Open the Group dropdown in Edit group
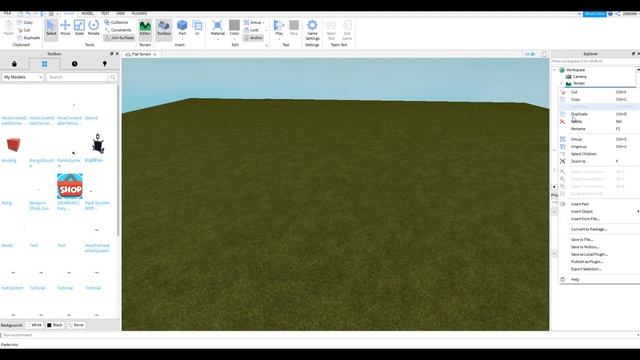The width and height of the screenshot is (640, 360). coord(254,22)
